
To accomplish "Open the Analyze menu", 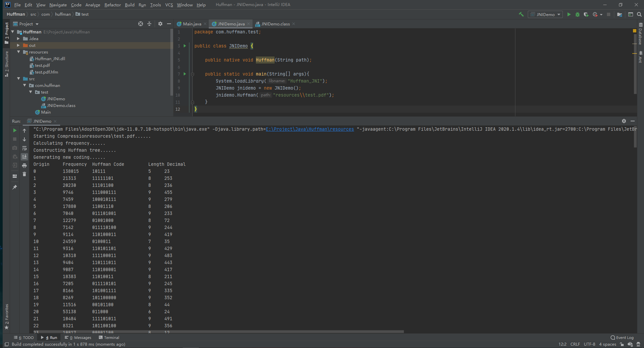I will coord(93,5).
